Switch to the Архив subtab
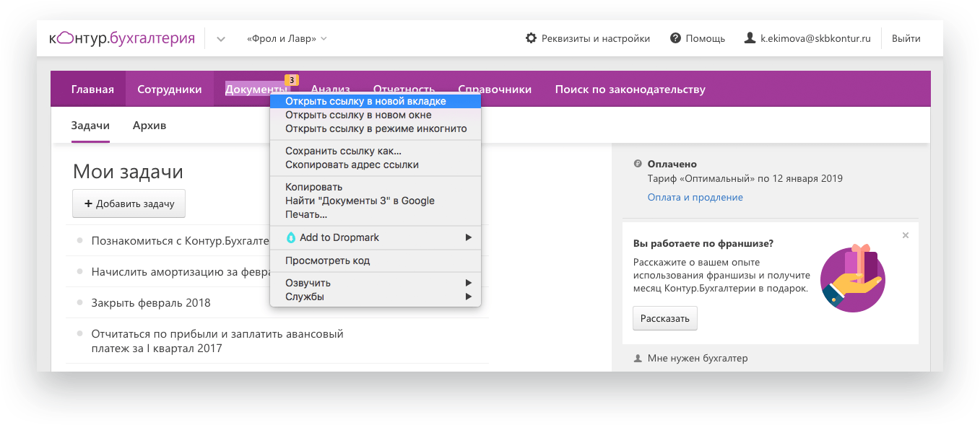Screen dimensions: 980x425 [149, 126]
